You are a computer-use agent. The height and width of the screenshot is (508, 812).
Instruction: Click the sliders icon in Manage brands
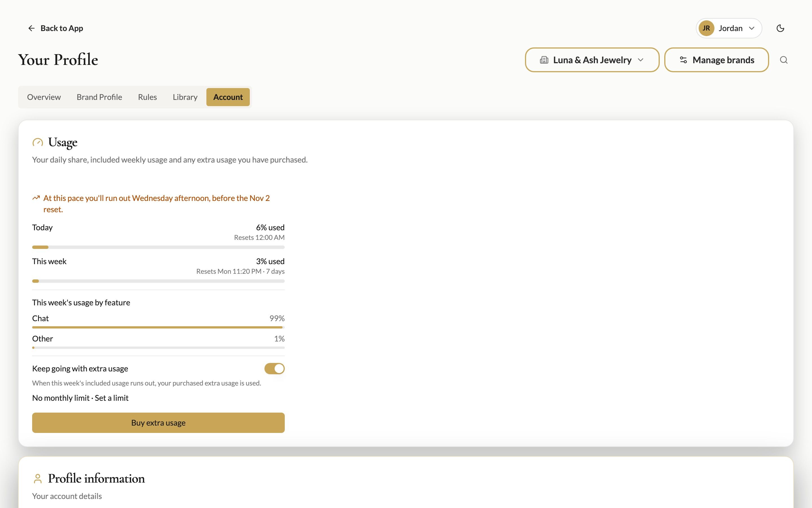[x=683, y=60]
